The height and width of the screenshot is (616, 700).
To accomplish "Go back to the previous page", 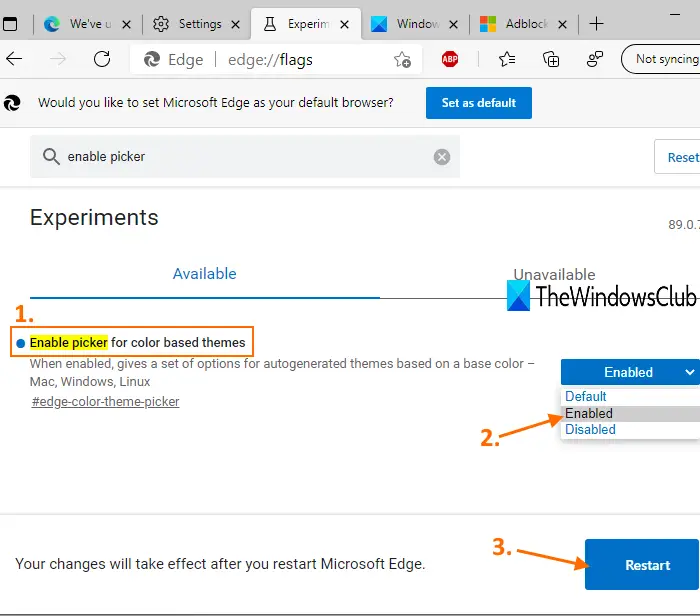I will pos(14,58).
